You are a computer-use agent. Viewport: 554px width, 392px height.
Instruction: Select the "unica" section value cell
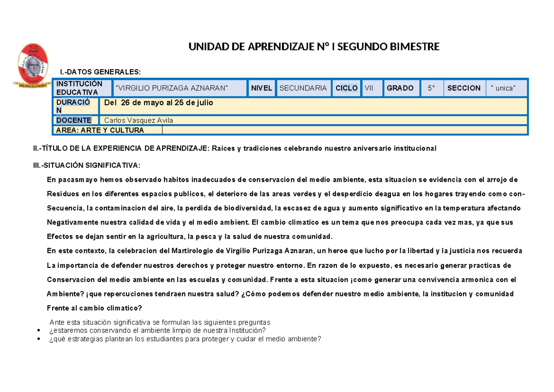[x=507, y=88]
